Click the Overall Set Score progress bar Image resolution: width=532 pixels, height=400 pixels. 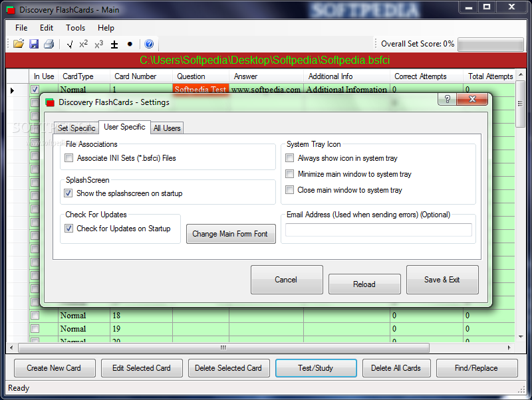point(491,45)
